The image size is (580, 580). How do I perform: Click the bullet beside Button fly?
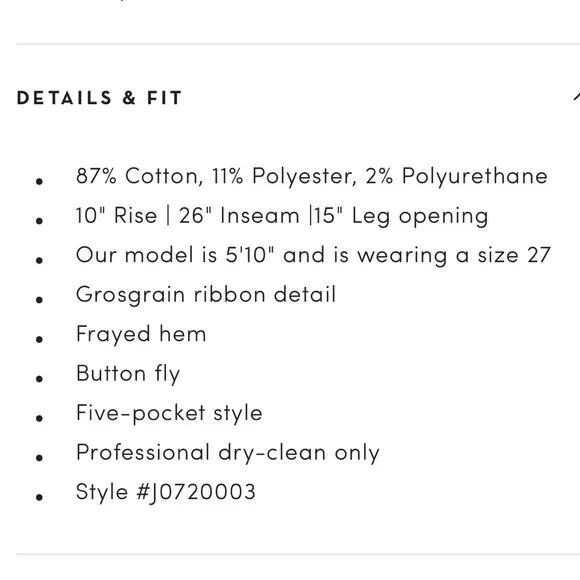[40, 378]
